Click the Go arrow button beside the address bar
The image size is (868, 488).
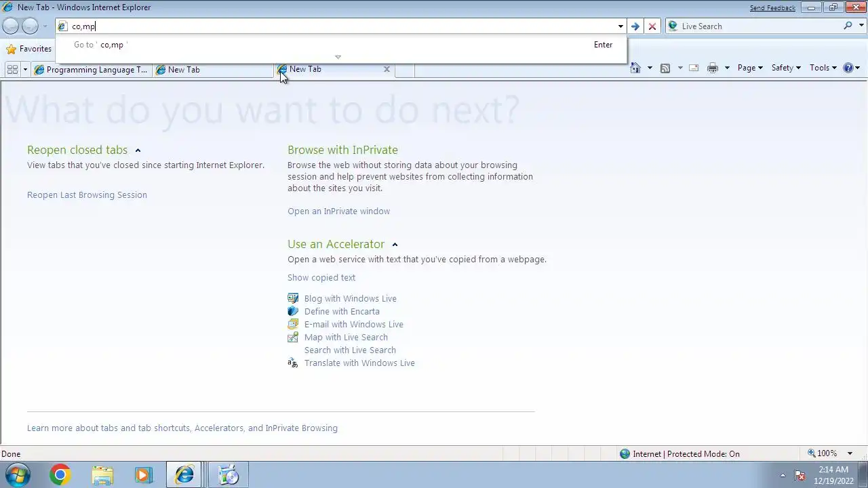[x=635, y=26]
